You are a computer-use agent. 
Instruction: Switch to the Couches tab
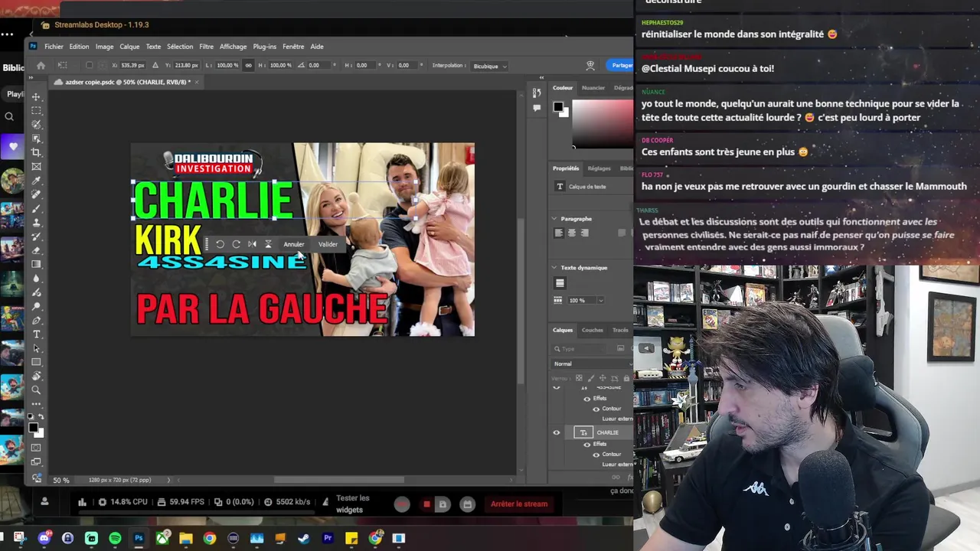click(592, 330)
